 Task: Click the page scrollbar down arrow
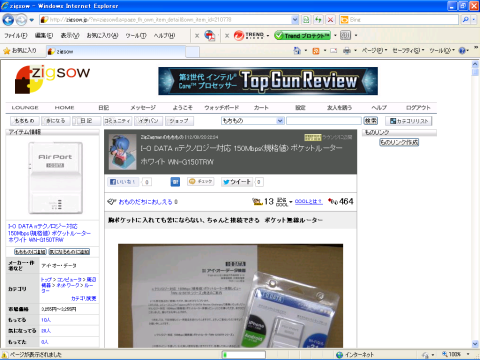475,344
